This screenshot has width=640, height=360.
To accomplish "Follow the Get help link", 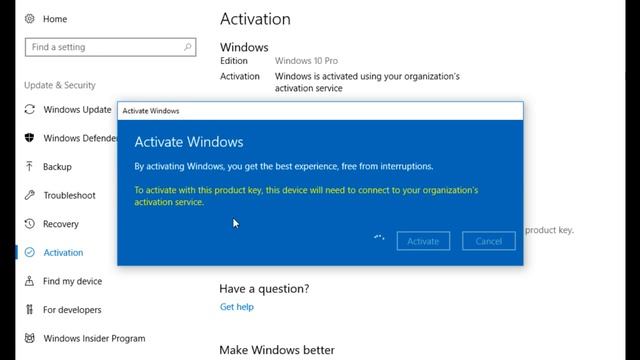I will [x=237, y=307].
